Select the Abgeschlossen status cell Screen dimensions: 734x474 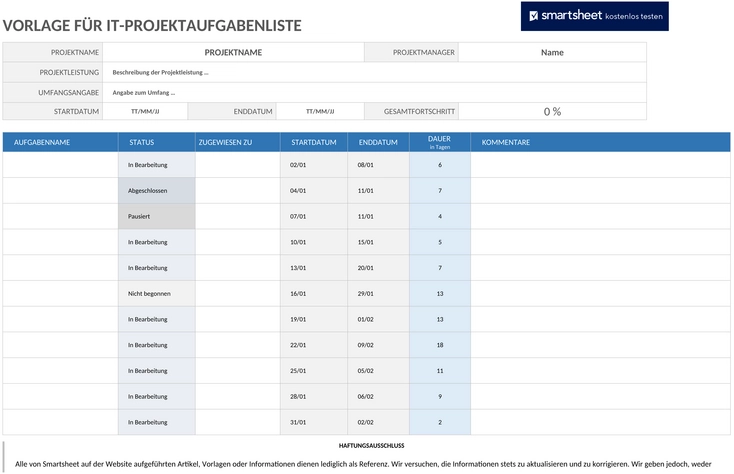pos(156,190)
